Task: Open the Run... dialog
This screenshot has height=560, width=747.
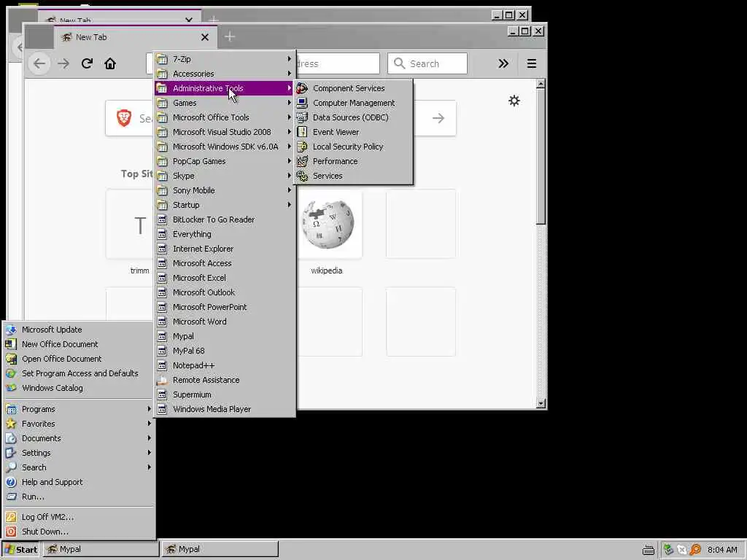Action: [x=79, y=497]
